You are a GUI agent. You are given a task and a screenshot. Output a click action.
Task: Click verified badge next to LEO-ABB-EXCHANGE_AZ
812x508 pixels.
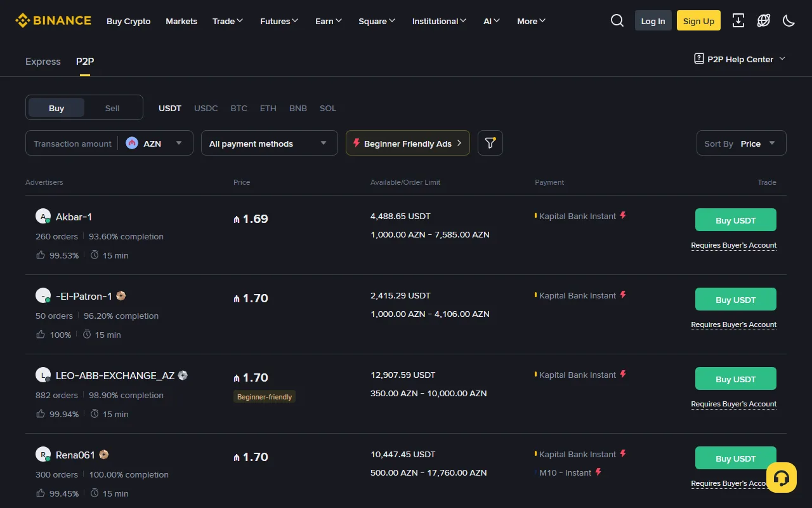click(x=183, y=375)
